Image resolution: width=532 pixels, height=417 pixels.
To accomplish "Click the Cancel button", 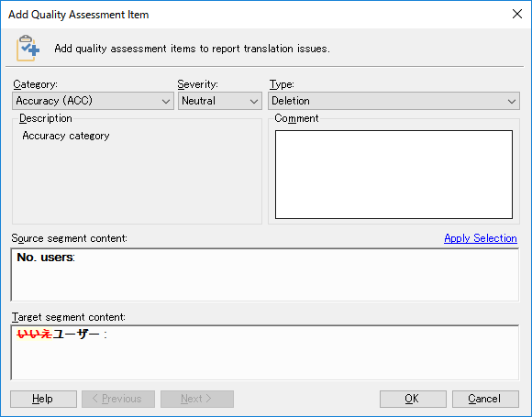I will 485,399.
